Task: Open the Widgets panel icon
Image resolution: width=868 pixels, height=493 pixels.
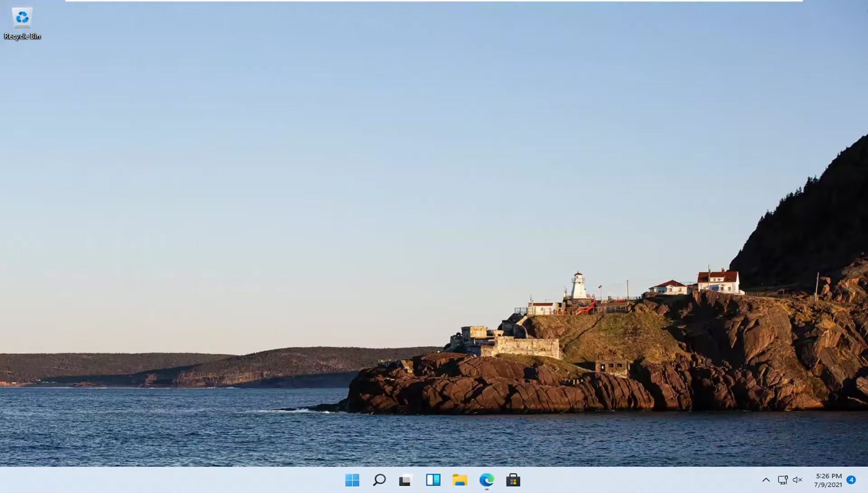Action: pos(433,480)
